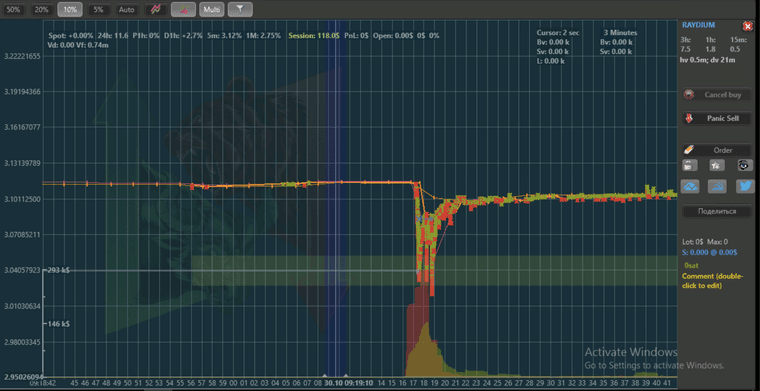This screenshot has height=391, width=760.
Task: Toggle the Multi chart mode
Action: 211,9
